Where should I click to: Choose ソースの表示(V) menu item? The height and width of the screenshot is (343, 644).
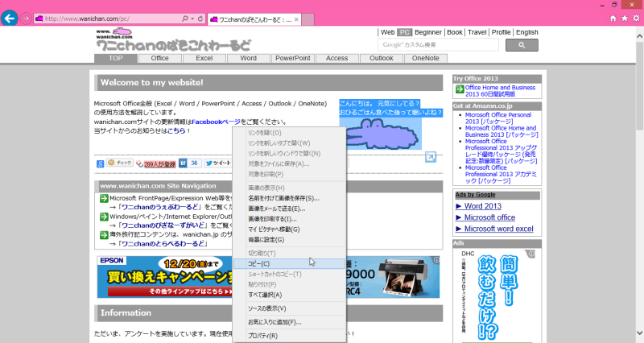point(289,308)
